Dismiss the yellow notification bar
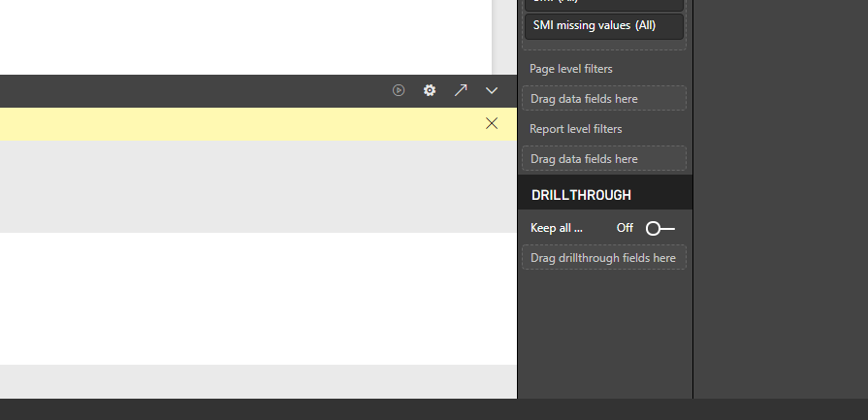Screen dimensions: 868x420 (x=492, y=123)
